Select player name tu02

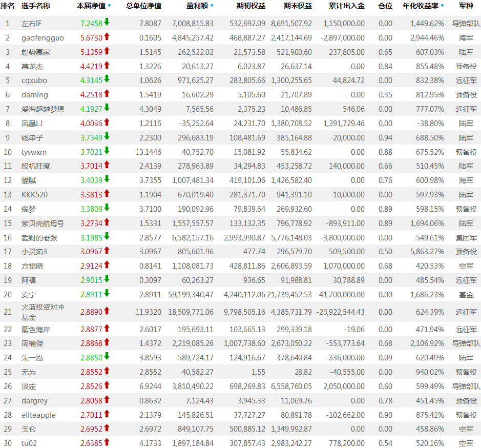29,443
